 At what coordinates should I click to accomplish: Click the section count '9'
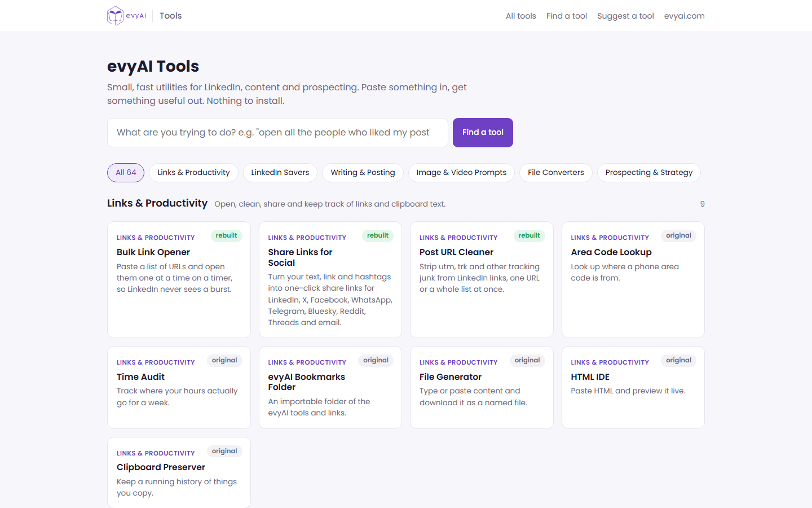(x=702, y=204)
